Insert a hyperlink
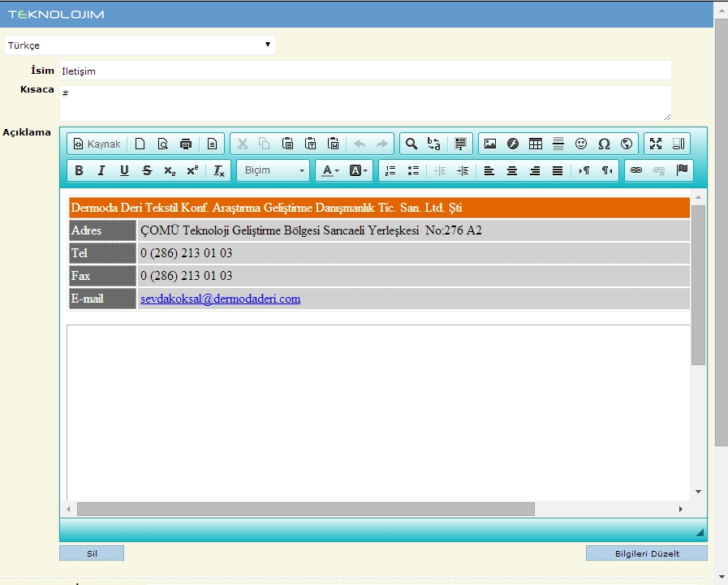The height and width of the screenshot is (585, 728). pyautogui.click(x=636, y=170)
